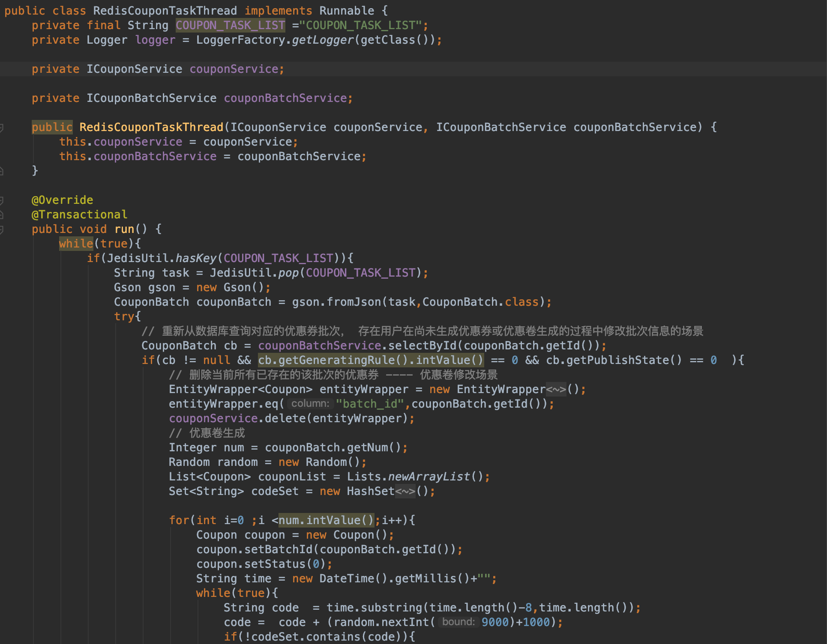Click highlighted num.intValue() in for loop

pos(326,521)
